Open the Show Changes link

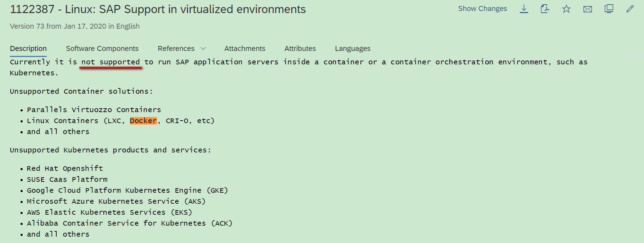tap(483, 9)
